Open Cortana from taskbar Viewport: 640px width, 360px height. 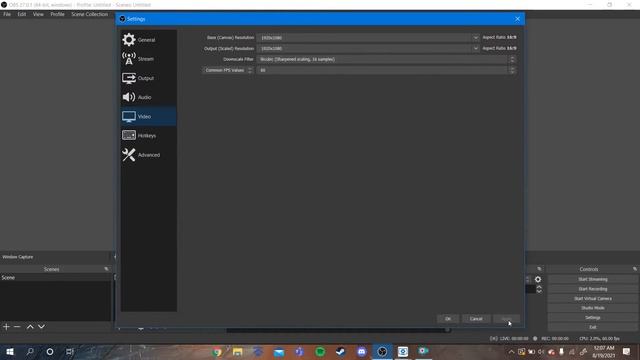tap(50, 351)
